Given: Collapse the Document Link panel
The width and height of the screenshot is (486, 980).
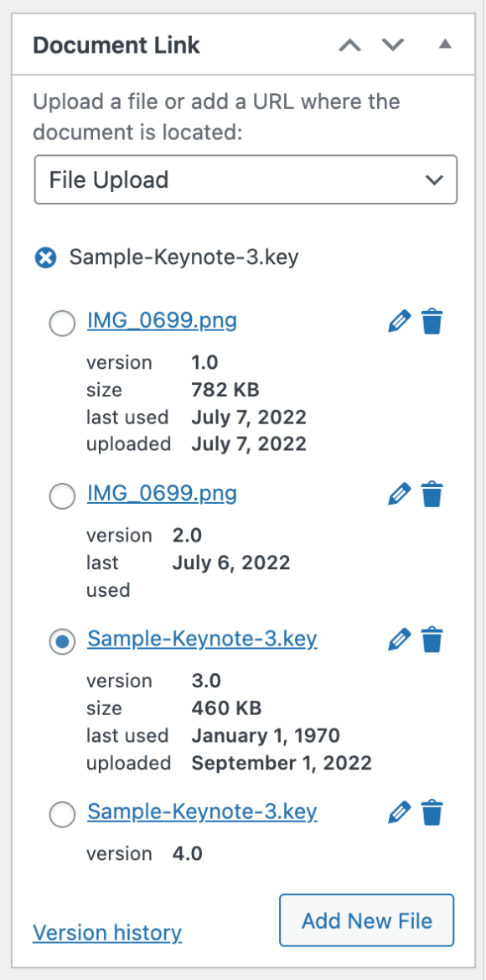Looking at the screenshot, I should (x=445, y=45).
